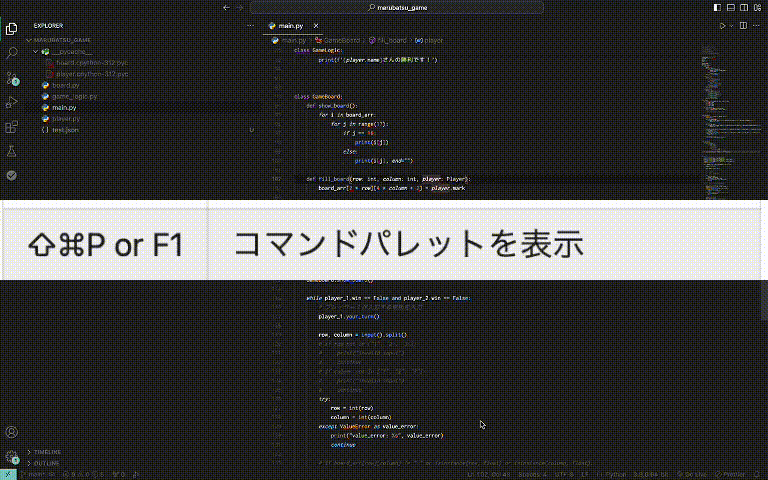Click the ⇧⌘P or F1 shortcut text
Image resolution: width=768 pixels, height=480 pixels.
point(106,244)
